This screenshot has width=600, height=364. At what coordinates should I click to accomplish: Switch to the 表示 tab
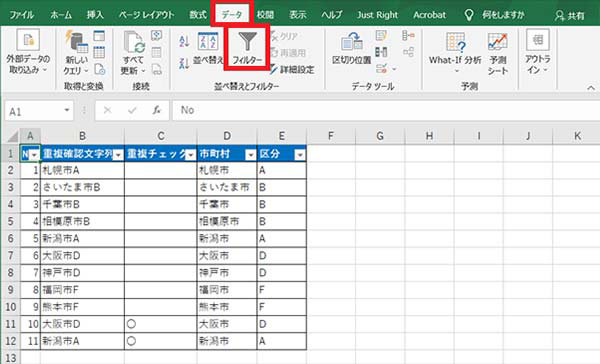pyautogui.click(x=298, y=15)
